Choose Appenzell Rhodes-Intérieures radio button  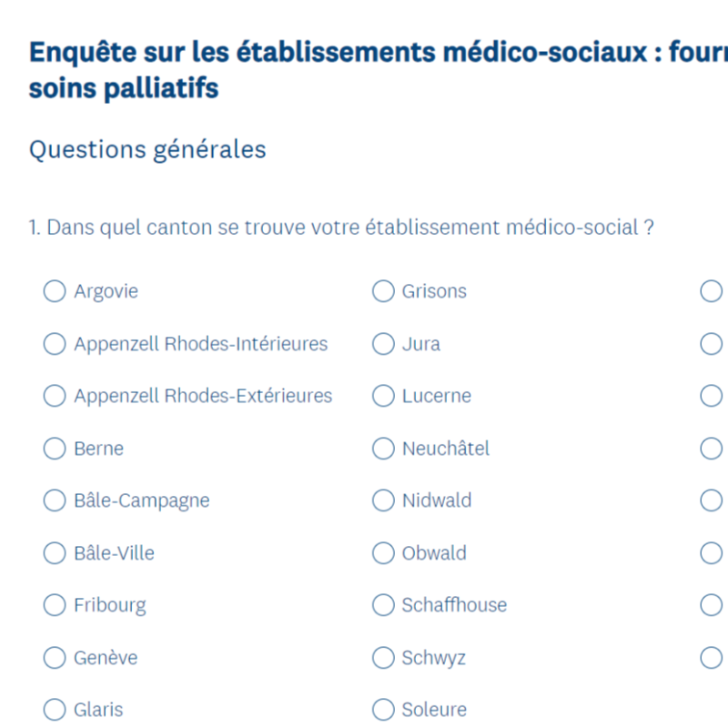[x=55, y=344]
